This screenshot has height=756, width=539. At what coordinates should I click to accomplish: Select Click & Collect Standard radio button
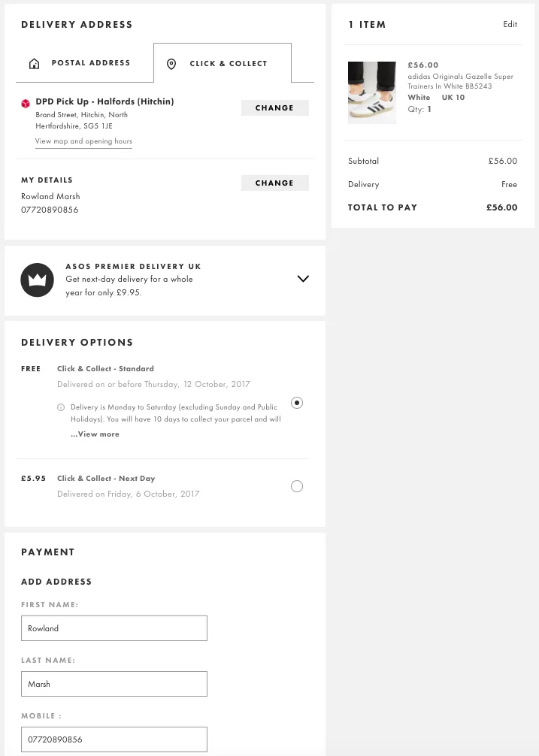[x=297, y=403]
